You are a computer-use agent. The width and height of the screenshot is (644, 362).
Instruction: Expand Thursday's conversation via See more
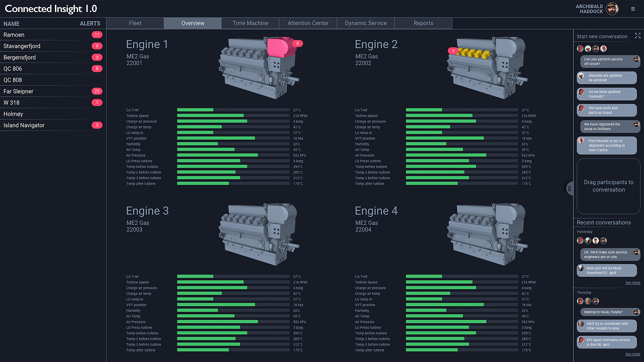tap(633, 354)
